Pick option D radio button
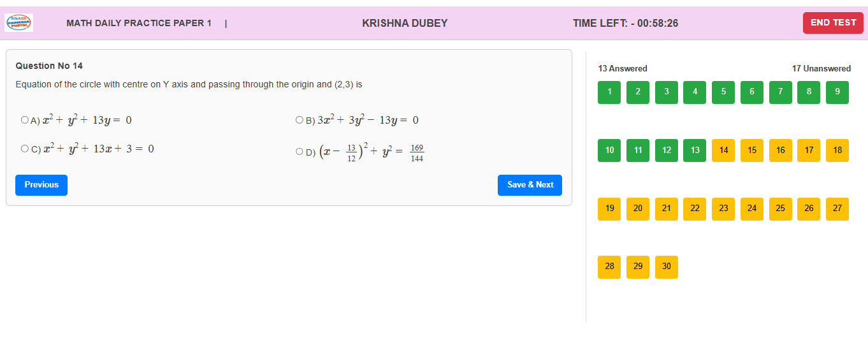Image resolution: width=868 pixels, height=345 pixels. 300,152
